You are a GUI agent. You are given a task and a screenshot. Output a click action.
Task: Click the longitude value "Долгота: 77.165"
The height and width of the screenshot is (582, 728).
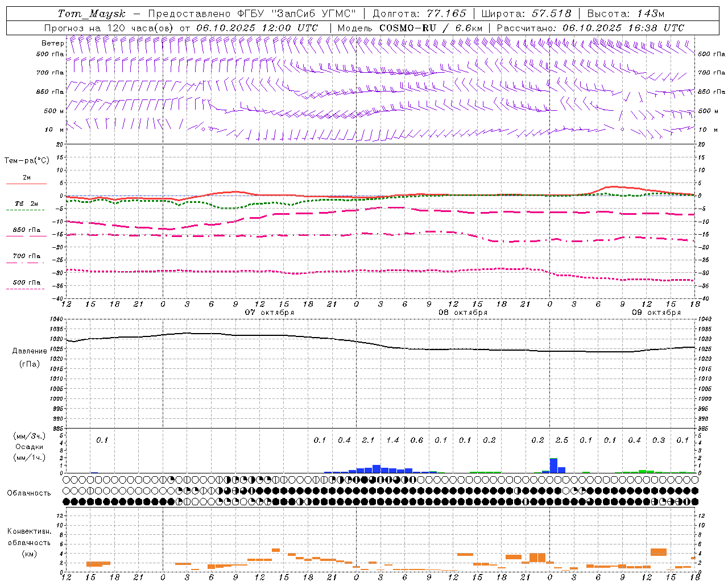tap(419, 14)
